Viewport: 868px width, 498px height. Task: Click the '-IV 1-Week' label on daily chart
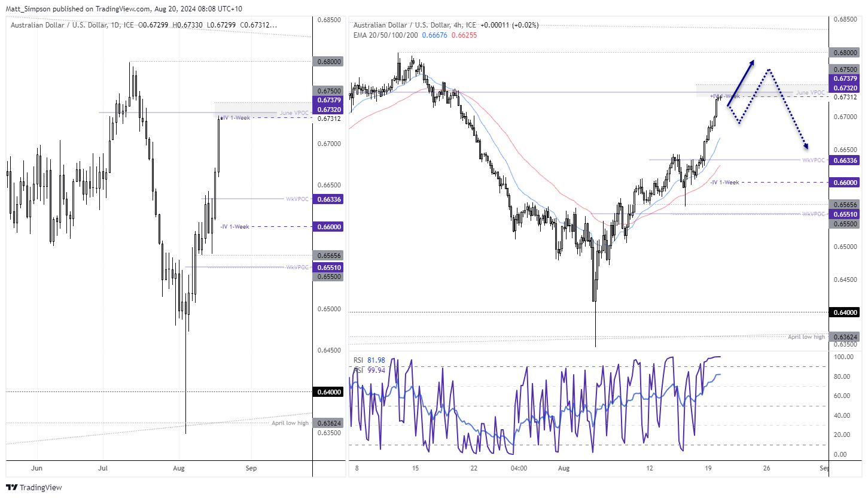pyautogui.click(x=234, y=227)
